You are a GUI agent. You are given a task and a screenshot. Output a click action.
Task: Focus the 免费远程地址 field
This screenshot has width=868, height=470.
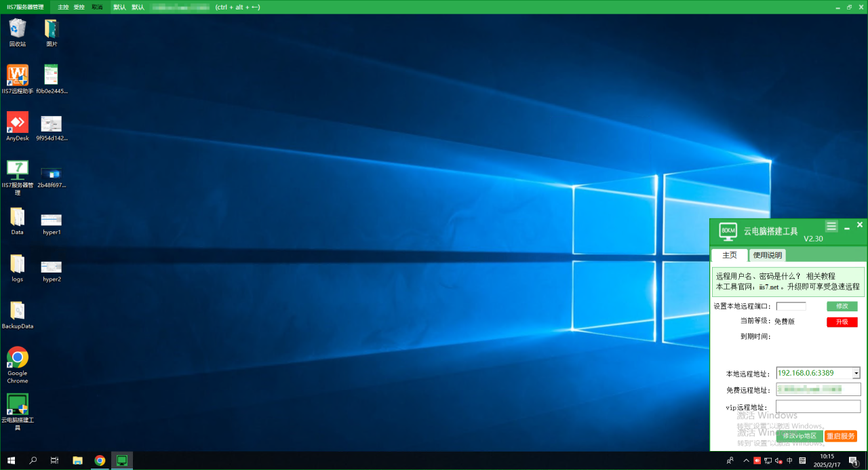click(818, 390)
